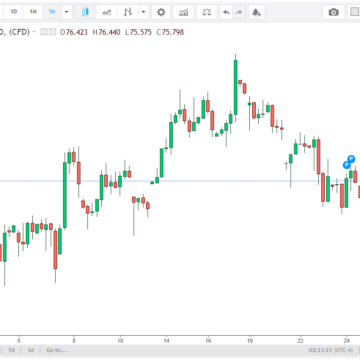The width and height of the screenshot is (360, 360).
Task: Open compare symbols scales icon
Action: tap(207, 12)
